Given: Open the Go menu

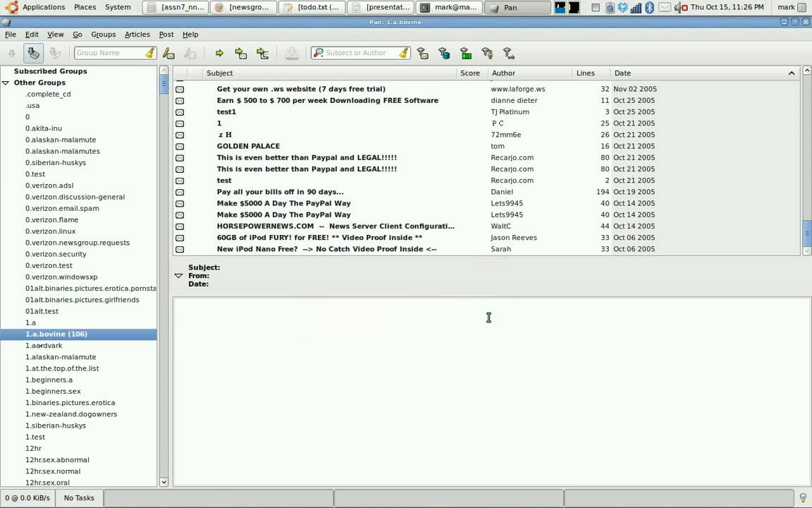Looking at the screenshot, I should [x=77, y=34].
